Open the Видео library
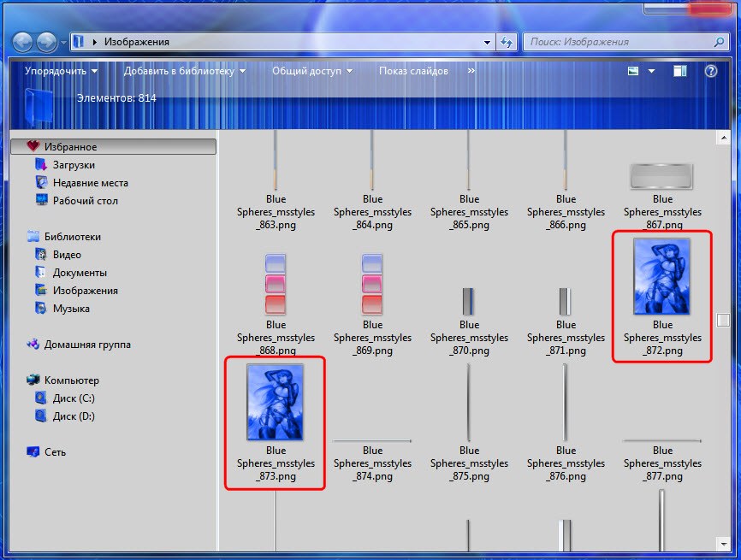The height and width of the screenshot is (560, 741). (x=67, y=255)
